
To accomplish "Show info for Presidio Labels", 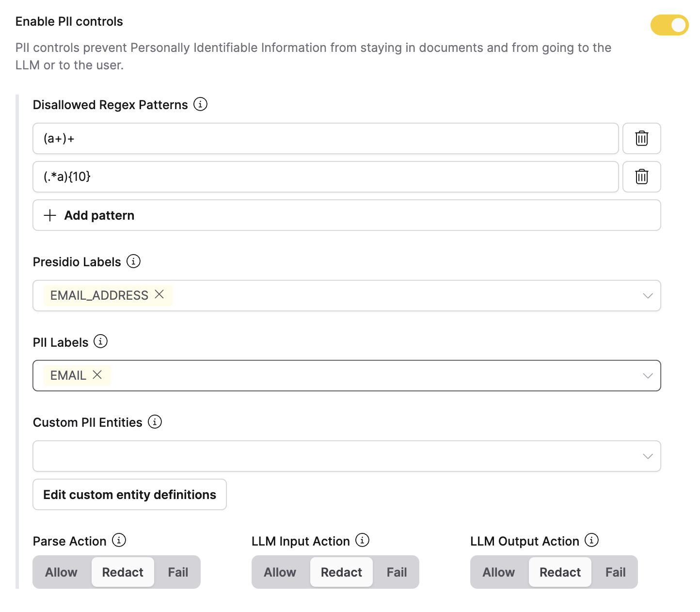I will coord(133,261).
